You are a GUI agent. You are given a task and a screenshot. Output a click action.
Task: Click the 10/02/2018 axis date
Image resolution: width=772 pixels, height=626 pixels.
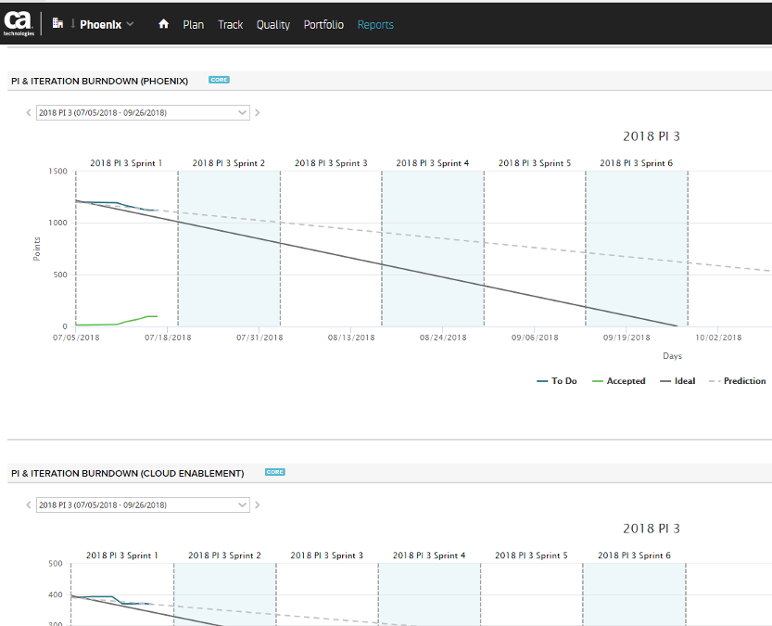[718, 337]
